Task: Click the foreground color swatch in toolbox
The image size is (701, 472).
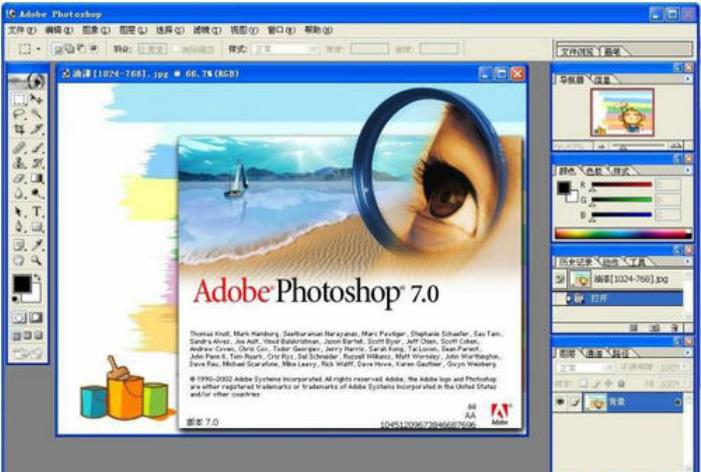Action: (x=22, y=284)
